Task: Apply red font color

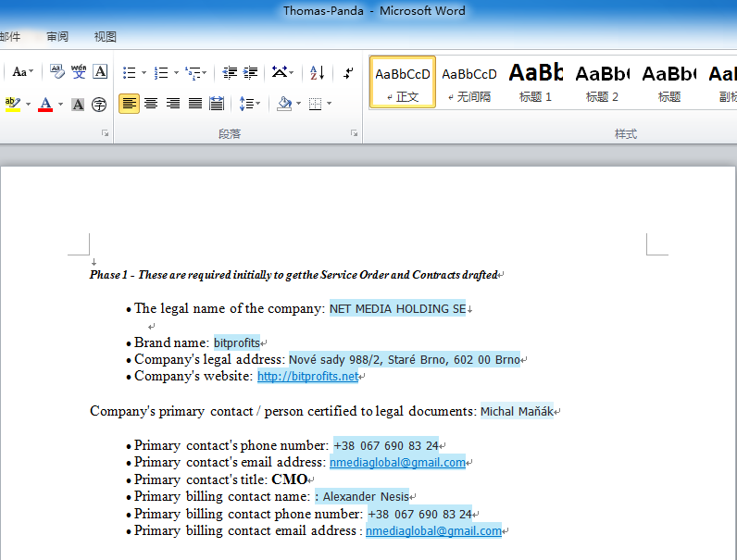Action: click(x=45, y=104)
